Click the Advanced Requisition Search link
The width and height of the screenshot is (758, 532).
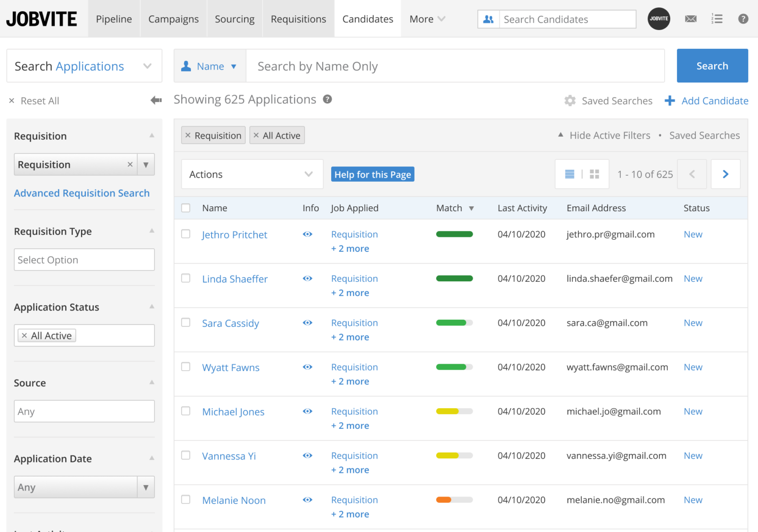coord(81,193)
